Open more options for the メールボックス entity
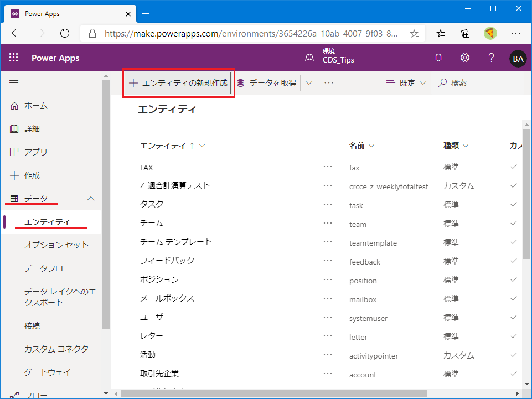532x399 pixels. click(x=328, y=299)
